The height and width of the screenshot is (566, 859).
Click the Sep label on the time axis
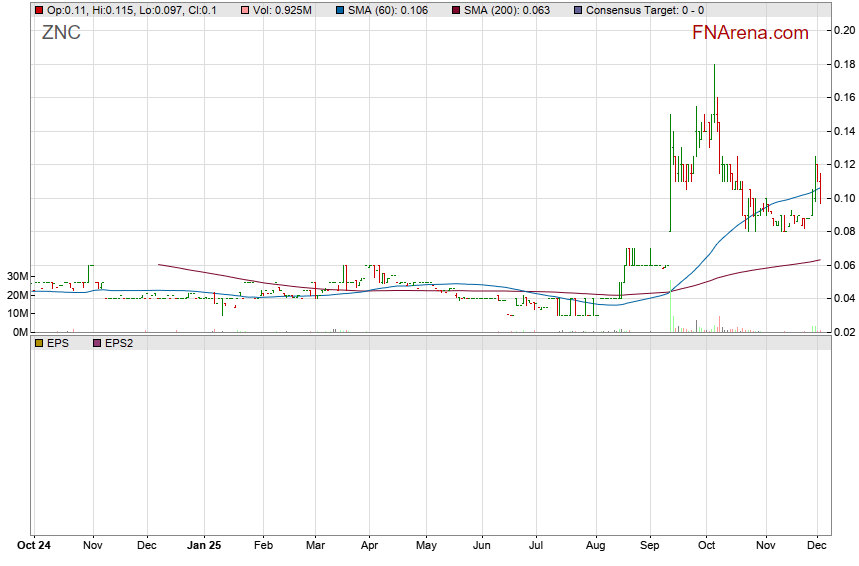[x=650, y=547]
